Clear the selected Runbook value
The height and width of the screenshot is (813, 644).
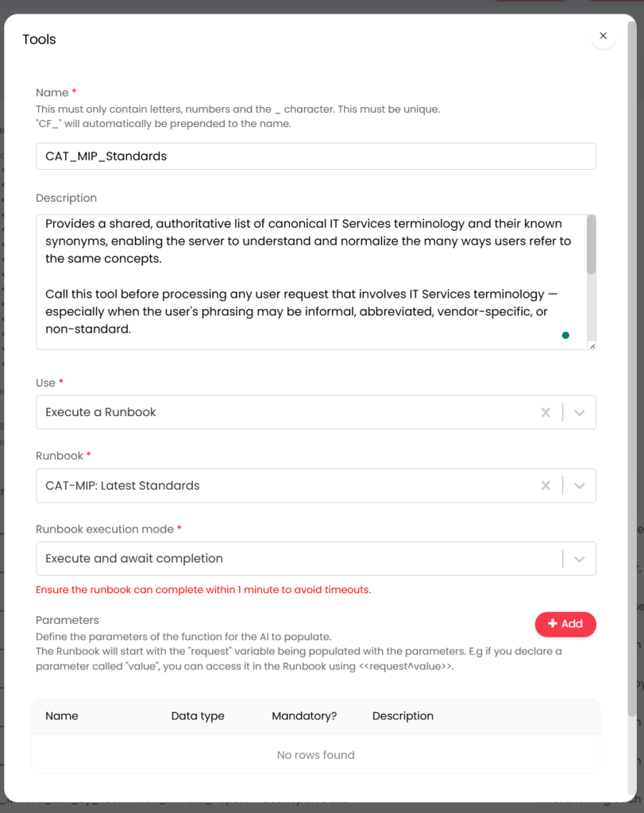[546, 486]
